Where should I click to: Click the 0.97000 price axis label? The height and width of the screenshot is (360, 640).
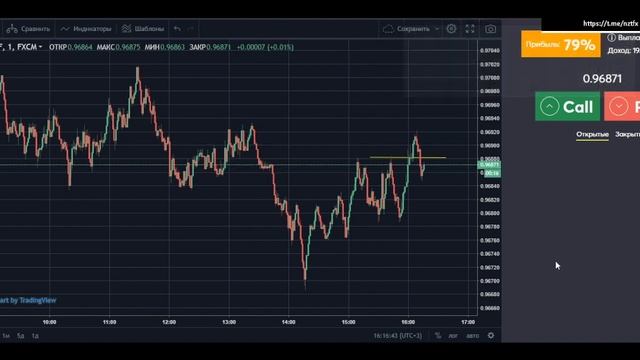click(489, 78)
